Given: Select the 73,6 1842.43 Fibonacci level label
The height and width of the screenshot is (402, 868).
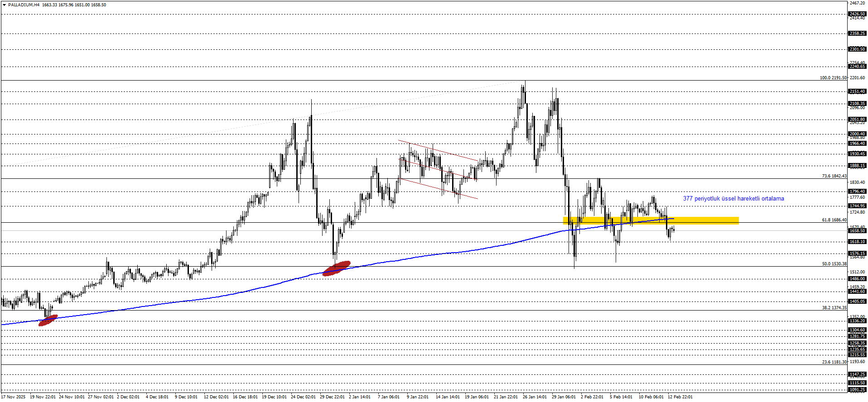Looking at the screenshot, I should coord(834,176).
